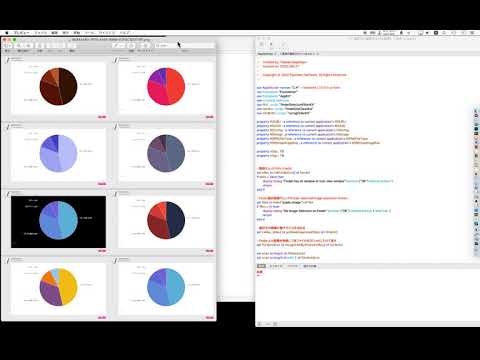Click the run script button in Script Editor
Screen dimensions: 480x360
[271, 44]
